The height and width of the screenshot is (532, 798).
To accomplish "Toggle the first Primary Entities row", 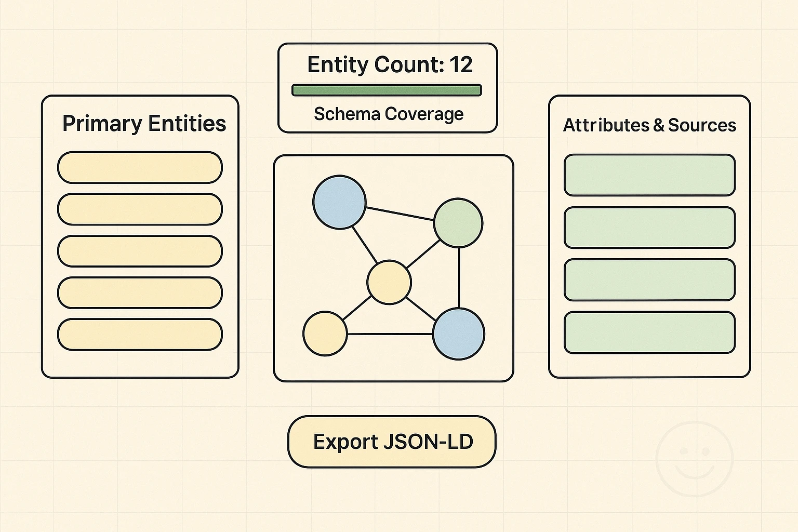I will coord(139,168).
